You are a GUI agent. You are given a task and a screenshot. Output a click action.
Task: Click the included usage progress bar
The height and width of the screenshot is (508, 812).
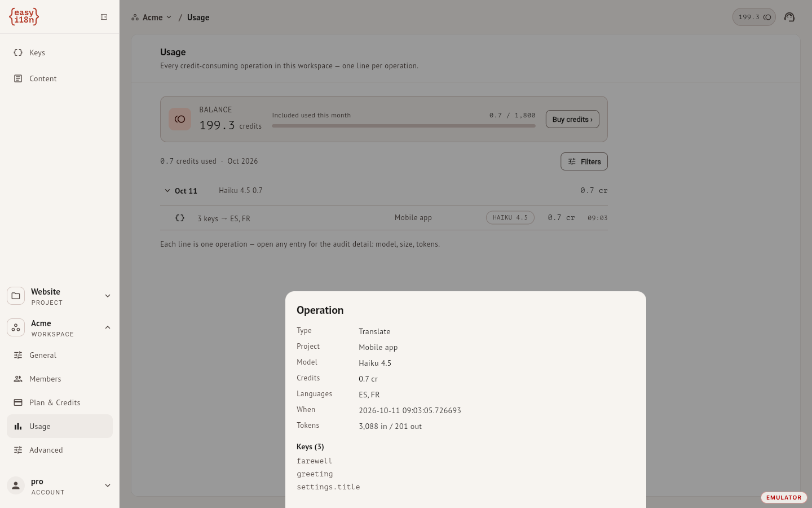coord(404,126)
